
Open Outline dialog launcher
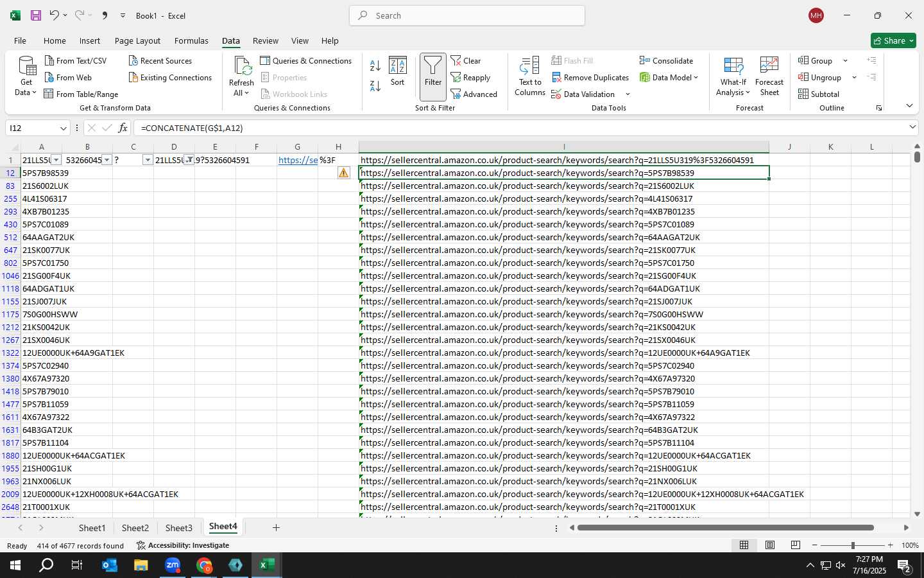pos(879,108)
